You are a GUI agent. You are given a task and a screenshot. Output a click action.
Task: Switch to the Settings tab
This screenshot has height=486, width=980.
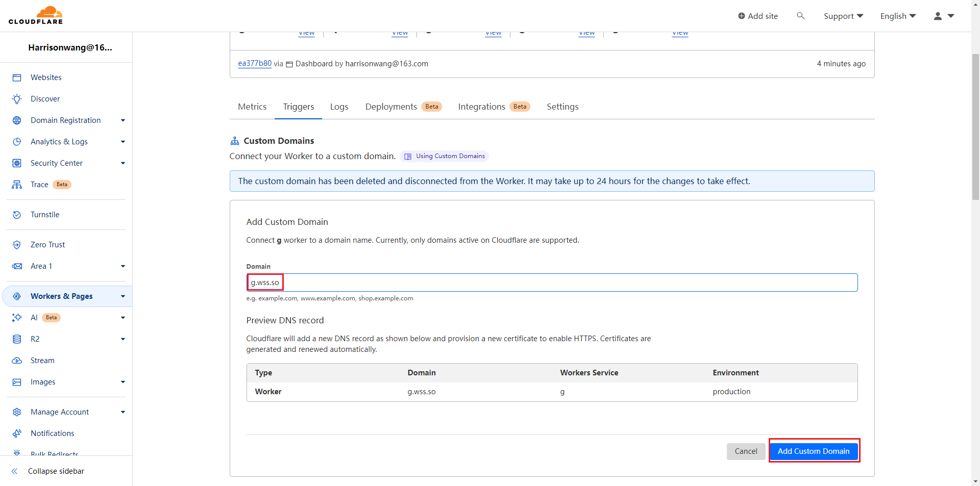(562, 107)
